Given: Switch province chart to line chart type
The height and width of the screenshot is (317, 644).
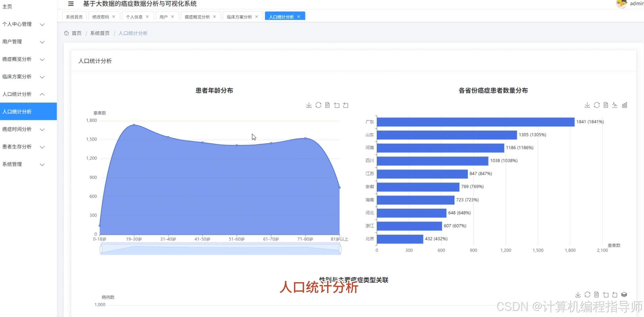Looking at the screenshot, I should [x=615, y=105].
